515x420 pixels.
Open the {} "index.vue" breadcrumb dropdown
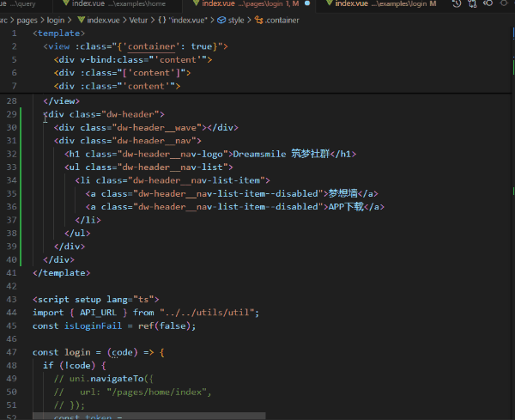[x=182, y=21]
